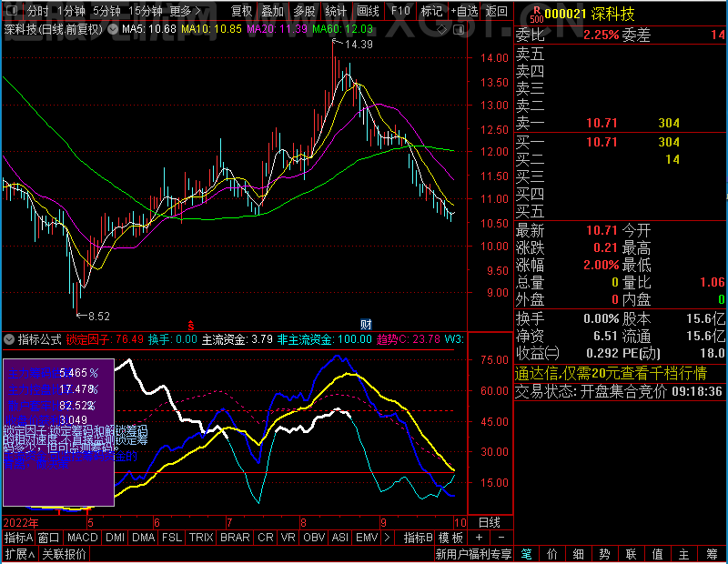Viewport: 728px width, 564px height.
Task: Select the 指标A tab
Action: pos(18,538)
